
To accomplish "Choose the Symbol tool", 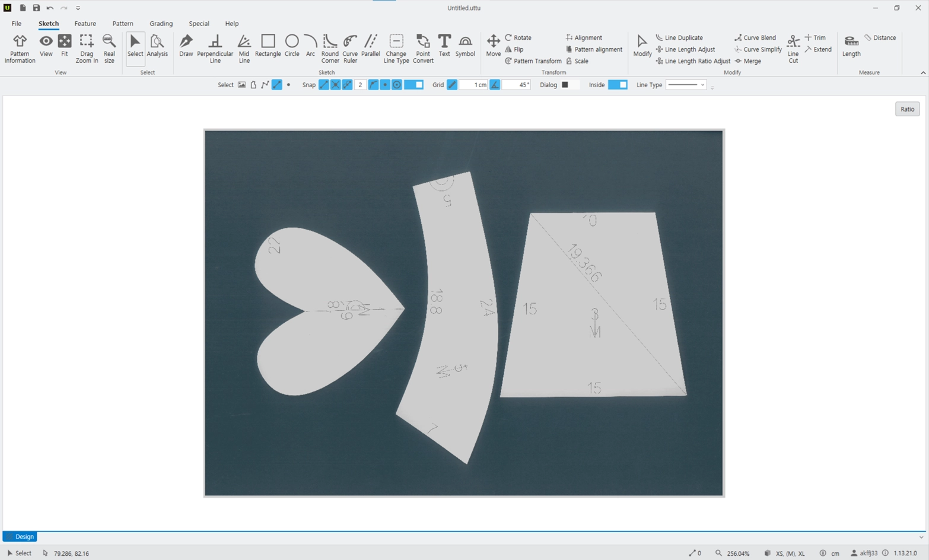I will pos(465,46).
